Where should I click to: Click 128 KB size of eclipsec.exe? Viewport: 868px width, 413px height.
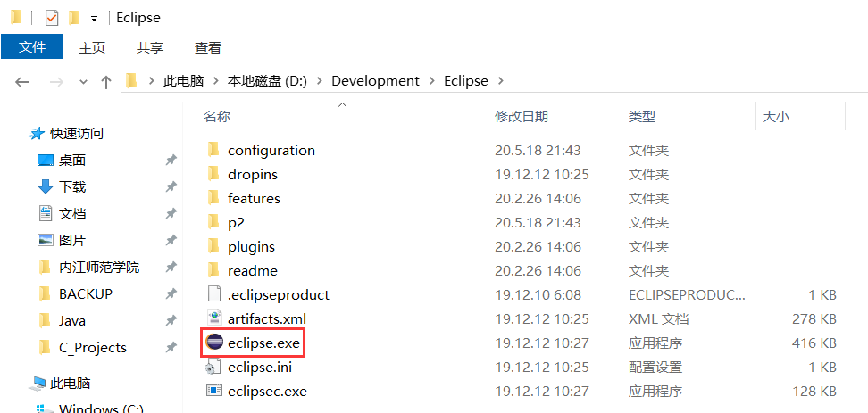814,392
